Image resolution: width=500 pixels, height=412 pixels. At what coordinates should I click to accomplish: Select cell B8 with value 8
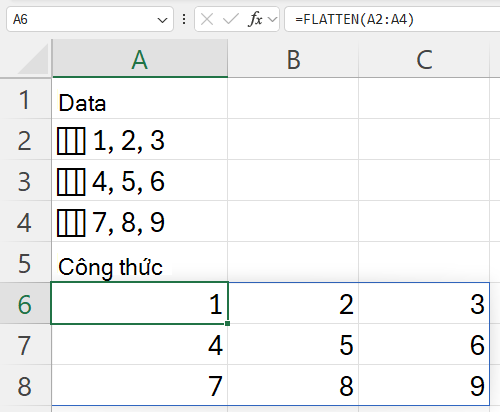coord(293,385)
